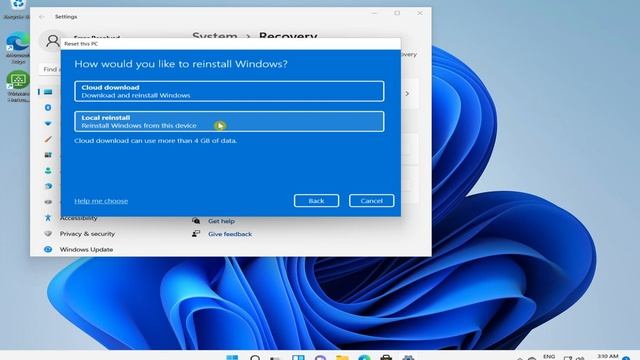Click the Back button in Reset dialog
This screenshot has width=640, height=360.
[316, 201]
